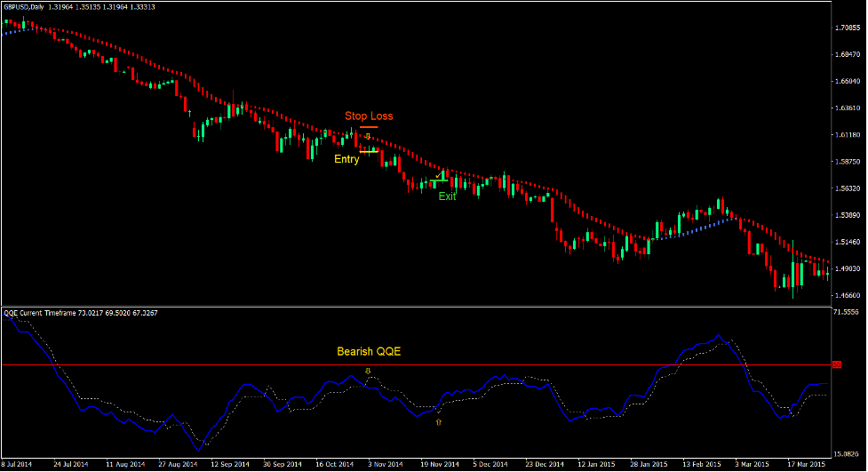Viewport: 868px width, 472px height.
Task: Click the down arrow on the QQE indicator
Action: pos(368,370)
